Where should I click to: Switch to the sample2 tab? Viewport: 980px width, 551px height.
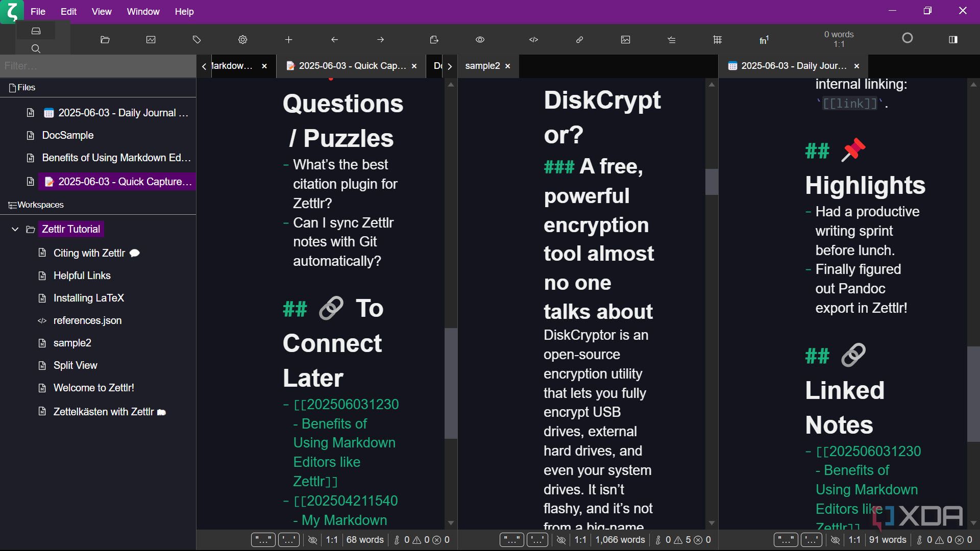pyautogui.click(x=482, y=66)
